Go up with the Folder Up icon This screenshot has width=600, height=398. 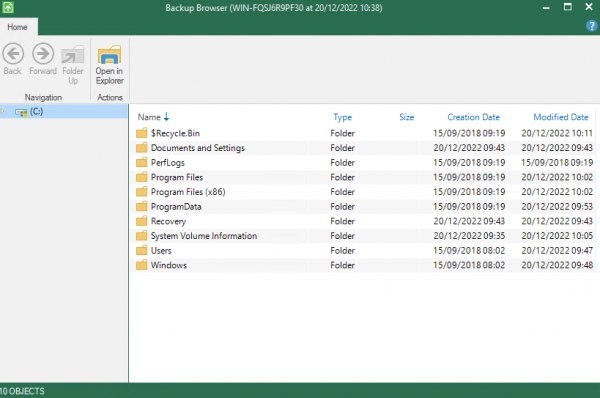pyautogui.click(x=73, y=55)
